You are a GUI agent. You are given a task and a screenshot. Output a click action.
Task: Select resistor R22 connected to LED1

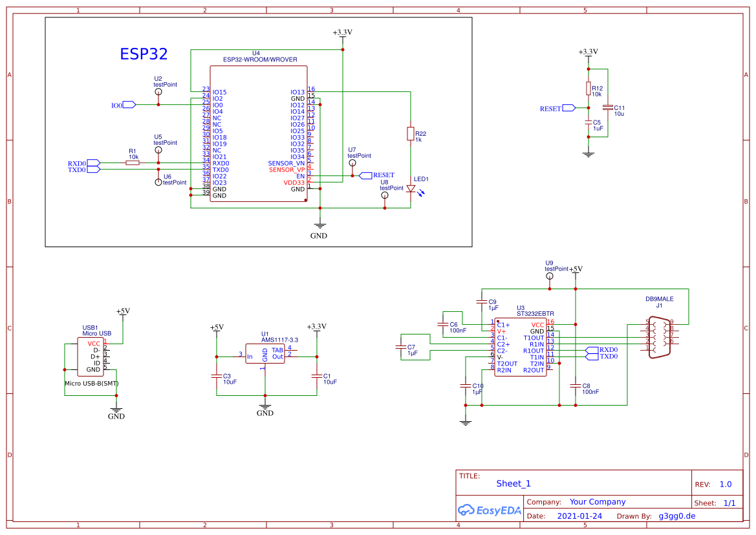tap(411, 133)
